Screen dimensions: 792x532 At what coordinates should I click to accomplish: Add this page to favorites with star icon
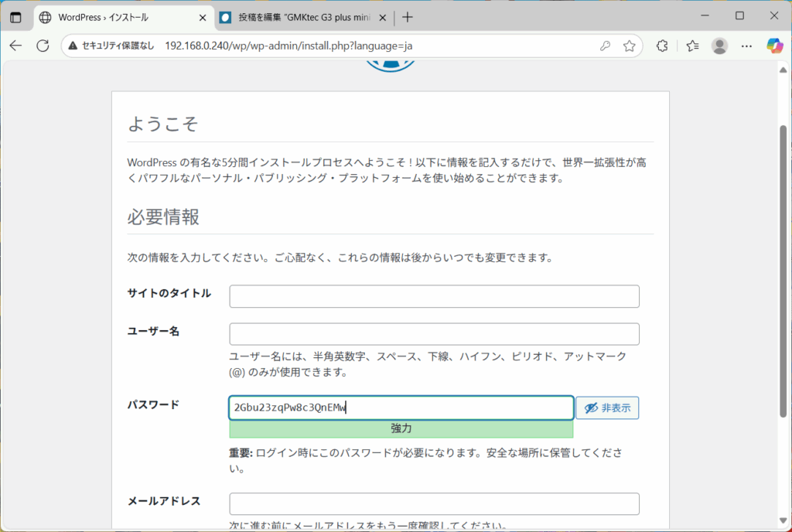(x=629, y=46)
